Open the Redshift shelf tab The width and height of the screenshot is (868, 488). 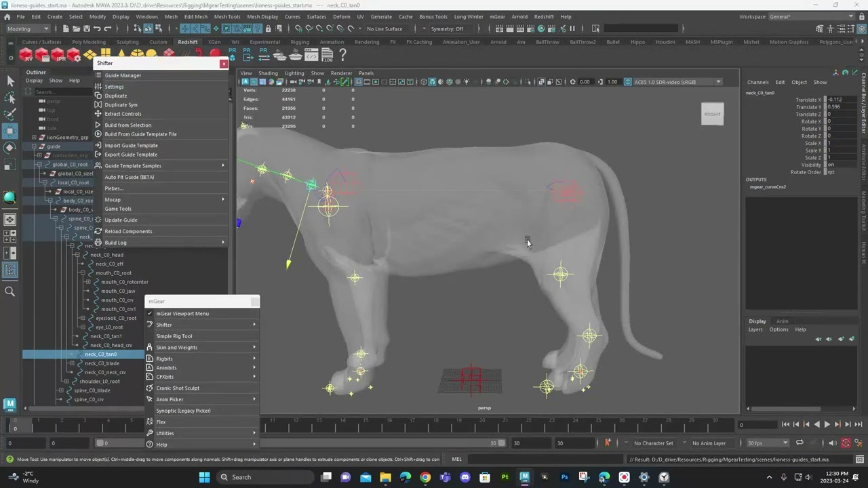tap(188, 42)
